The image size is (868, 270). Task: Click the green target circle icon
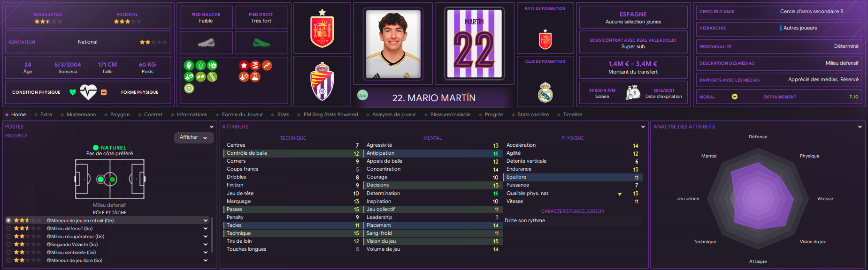coord(189,88)
